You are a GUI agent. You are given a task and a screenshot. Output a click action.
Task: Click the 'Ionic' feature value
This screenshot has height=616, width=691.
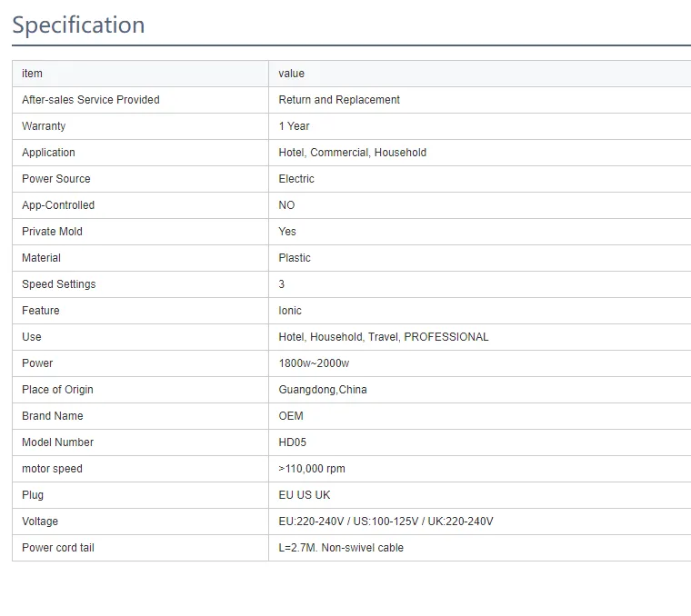click(290, 311)
